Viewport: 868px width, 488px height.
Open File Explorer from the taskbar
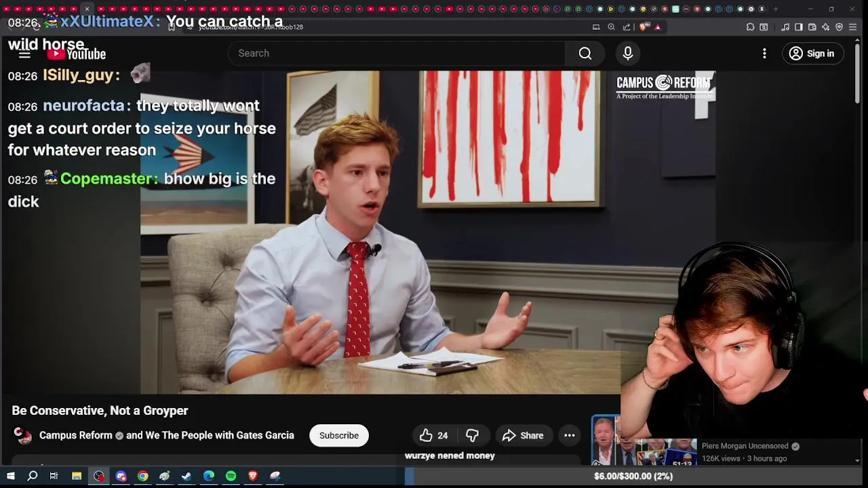(77, 476)
